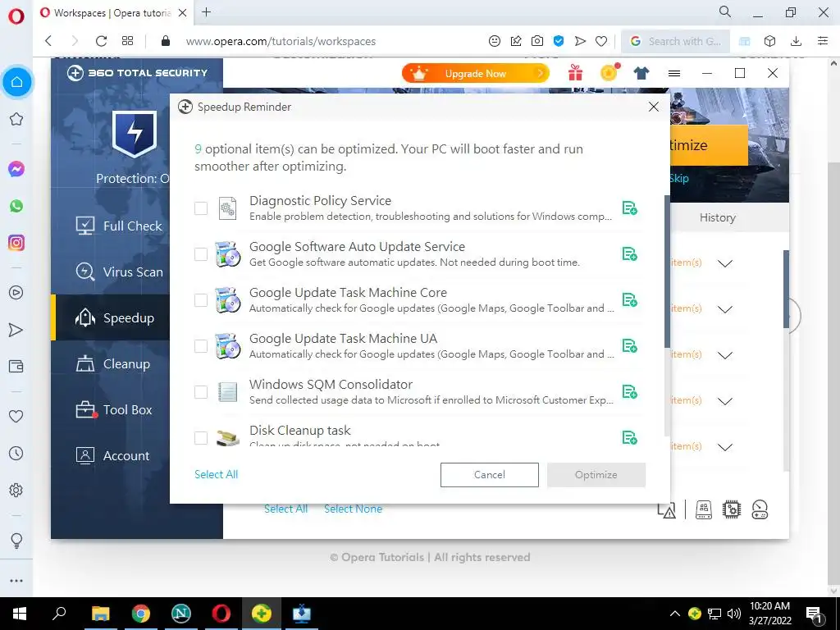The height and width of the screenshot is (630, 840).
Task: Check Google Software Auto Update Service
Action: tap(201, 254)
